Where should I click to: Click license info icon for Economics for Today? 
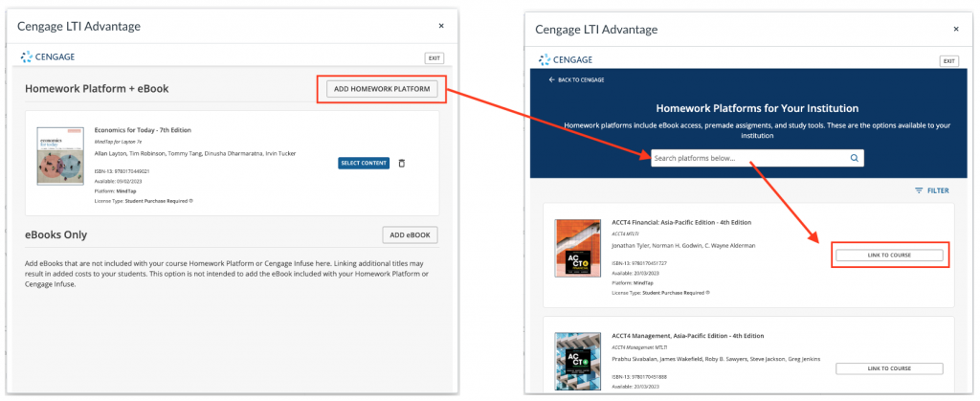click(191, 201)
